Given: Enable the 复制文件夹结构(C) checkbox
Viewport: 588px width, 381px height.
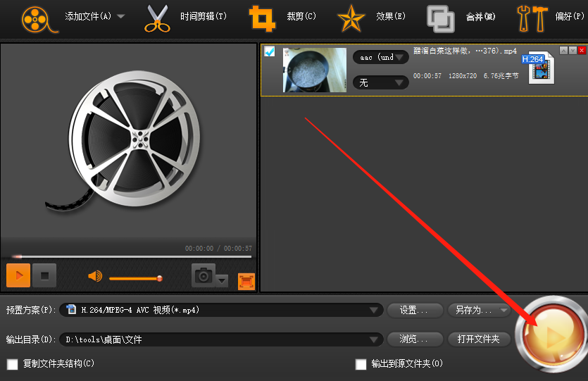Looking at the screenshot, I should click(x=13, y=364).
